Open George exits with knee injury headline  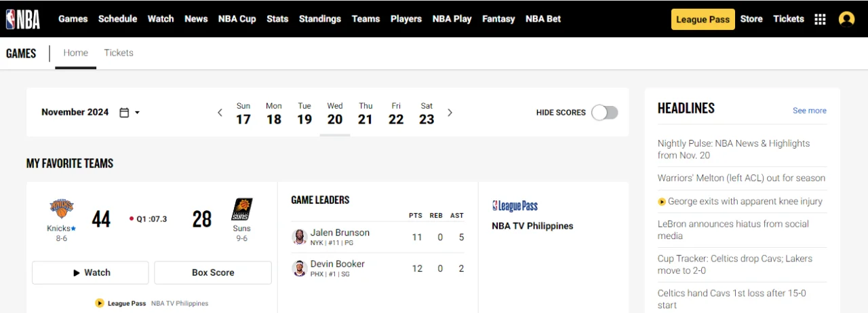coord(745,202)
